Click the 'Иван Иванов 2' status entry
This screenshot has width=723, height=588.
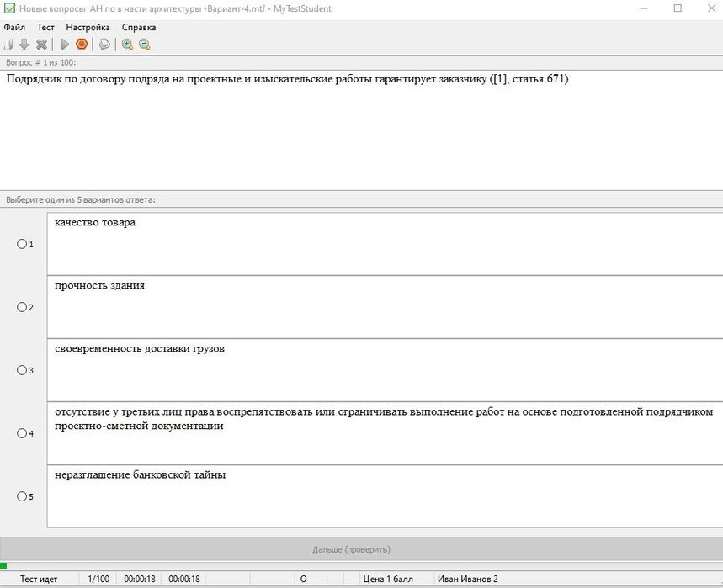click(x=468, y=579)
